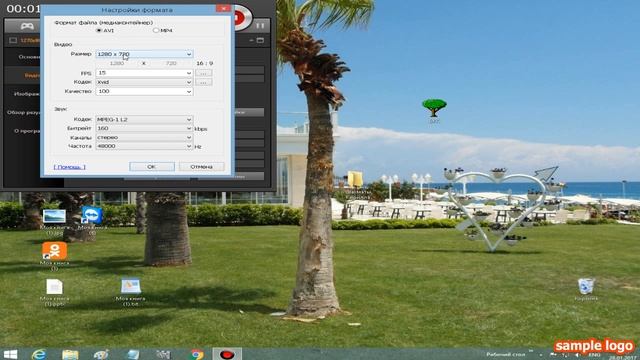Click the disabled width field showing 1280

pyautogui.click(x=117, y=63)
